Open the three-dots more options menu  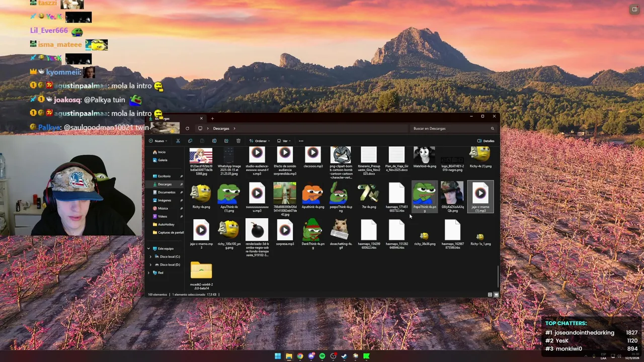coord(301,141)
